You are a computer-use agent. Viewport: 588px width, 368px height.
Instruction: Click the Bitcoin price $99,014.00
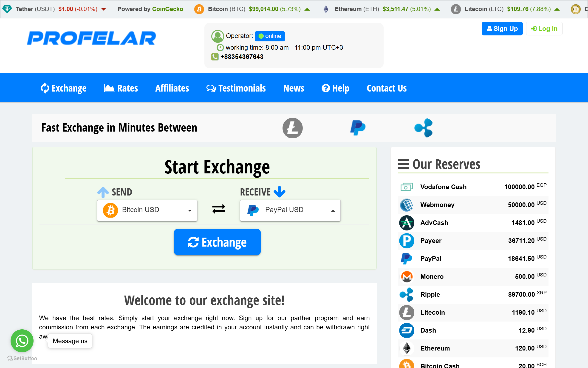[263, 9]
